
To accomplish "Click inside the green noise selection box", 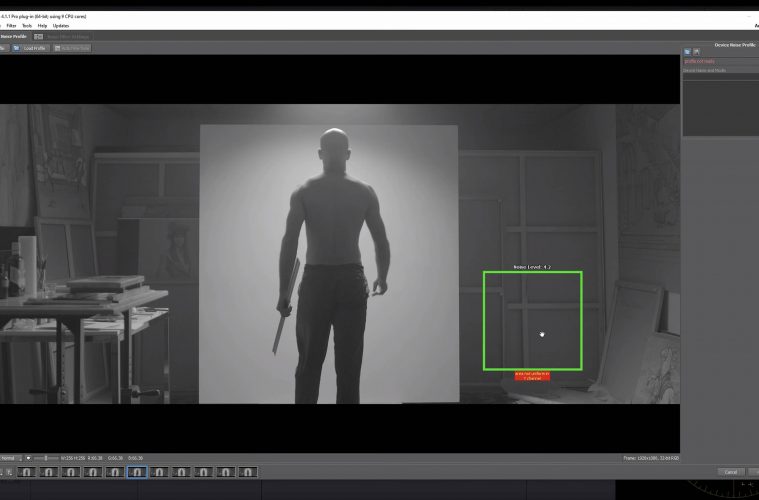I will point(532,320).
